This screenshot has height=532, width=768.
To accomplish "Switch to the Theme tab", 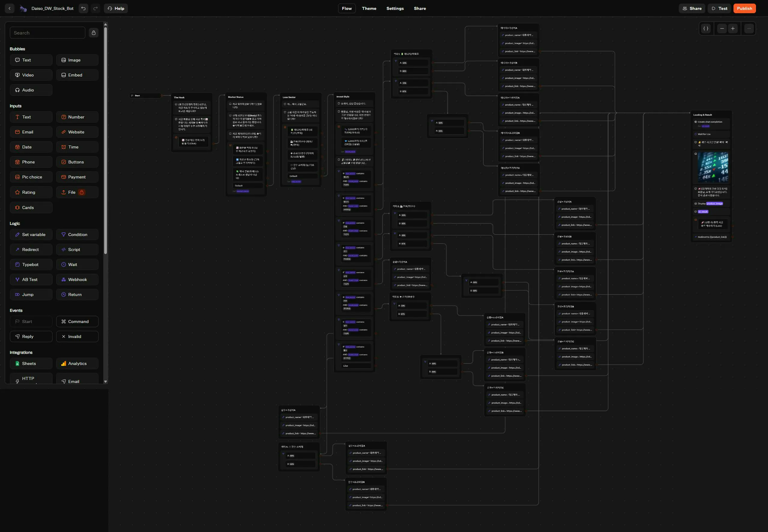I will pos(369,8).
